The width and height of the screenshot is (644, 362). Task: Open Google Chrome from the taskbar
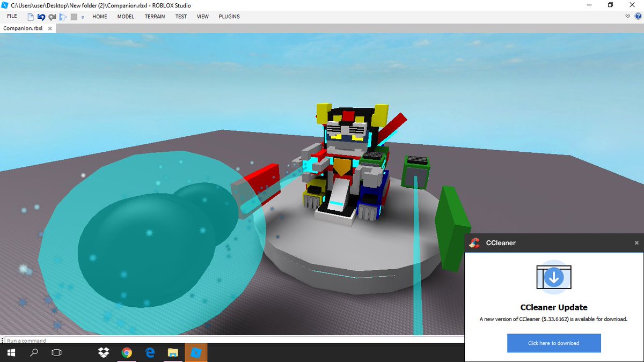(x=127, y=353)
